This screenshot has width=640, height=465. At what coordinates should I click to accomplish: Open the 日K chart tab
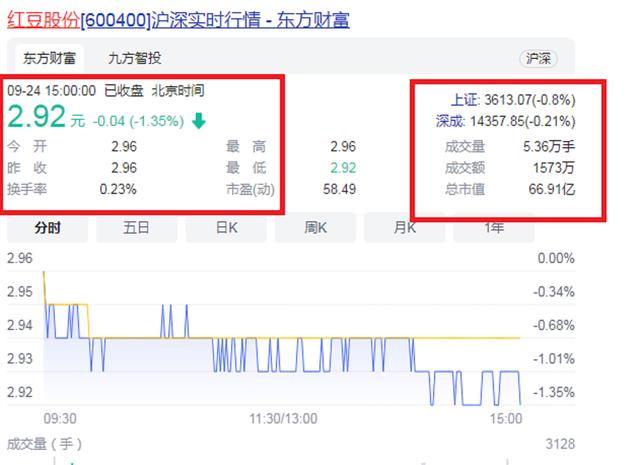226,228
